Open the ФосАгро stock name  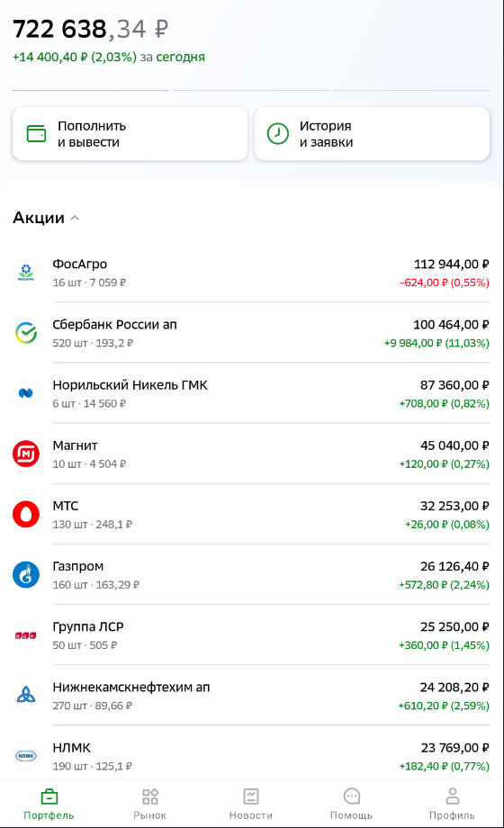point(80,264)
